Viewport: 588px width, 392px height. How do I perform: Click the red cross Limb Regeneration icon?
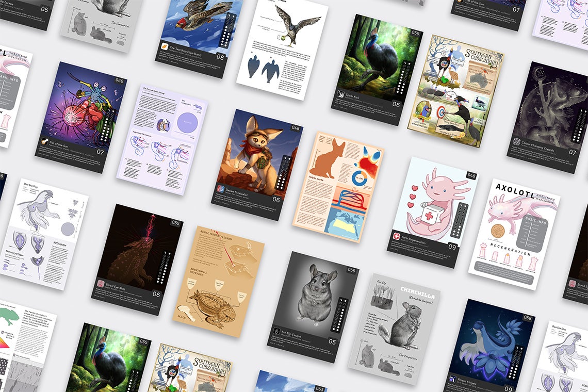click(x=397, y=236)
